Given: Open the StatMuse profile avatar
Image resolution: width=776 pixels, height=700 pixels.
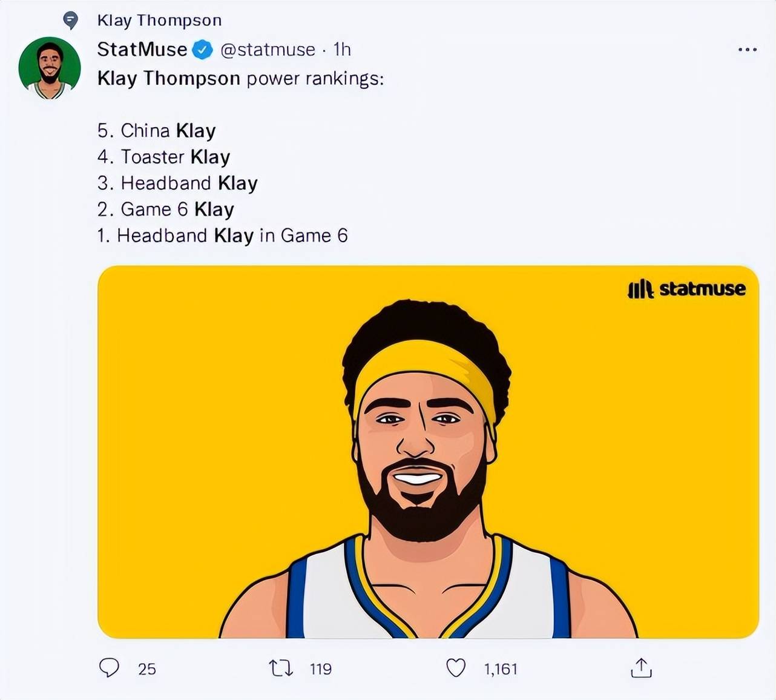Looking at the screenshot, I should coord(50,68).
